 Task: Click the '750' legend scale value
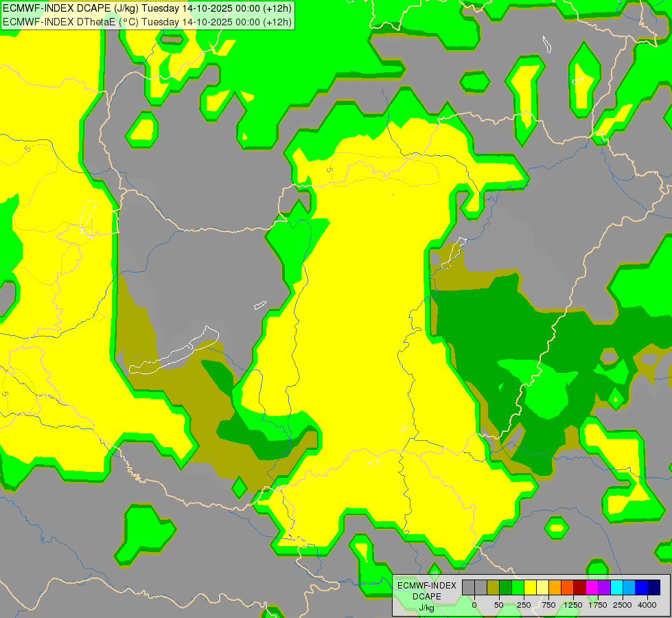click(x=548, y=605)
